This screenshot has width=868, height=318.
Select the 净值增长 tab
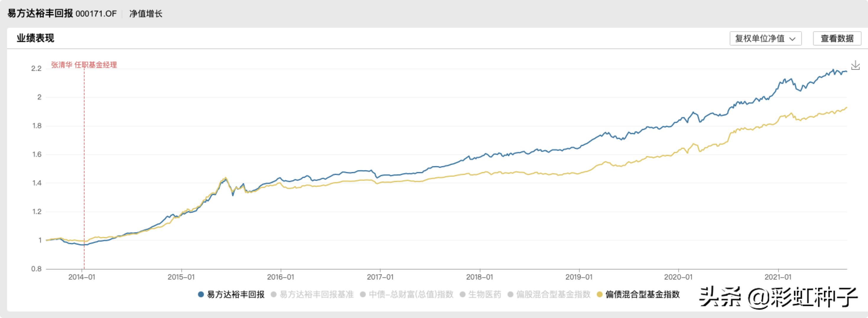pos(146,14)
